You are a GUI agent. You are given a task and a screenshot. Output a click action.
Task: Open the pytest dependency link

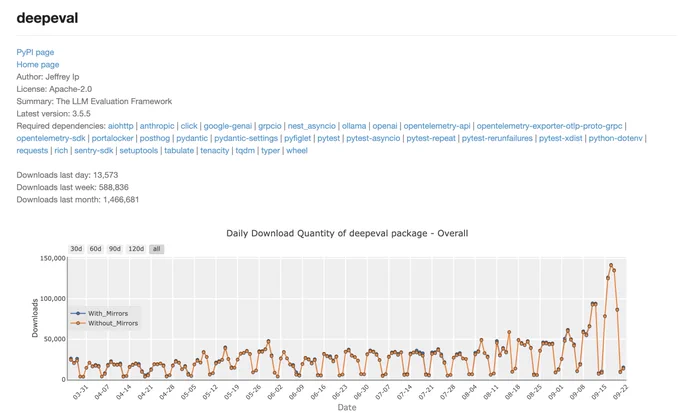(x=329, y=138)
